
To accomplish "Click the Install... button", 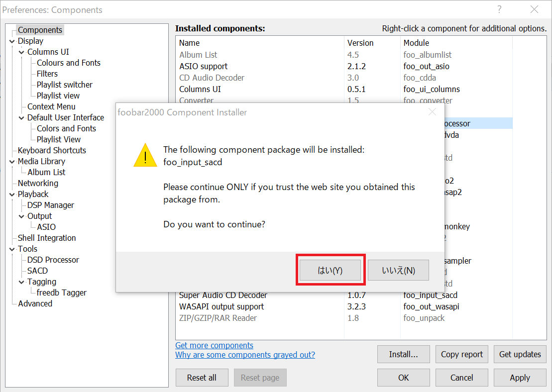I will point(404,354).
